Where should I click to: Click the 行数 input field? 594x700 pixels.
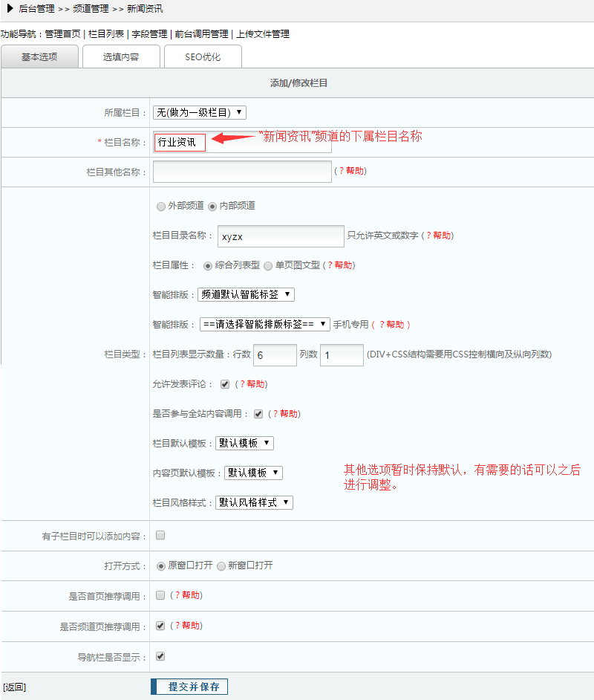[x=275, y=355]
